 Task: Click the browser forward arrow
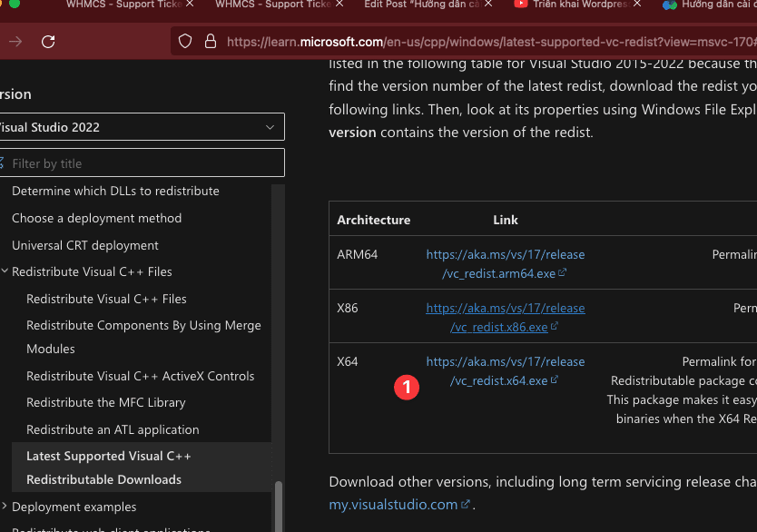pos(15,42)
